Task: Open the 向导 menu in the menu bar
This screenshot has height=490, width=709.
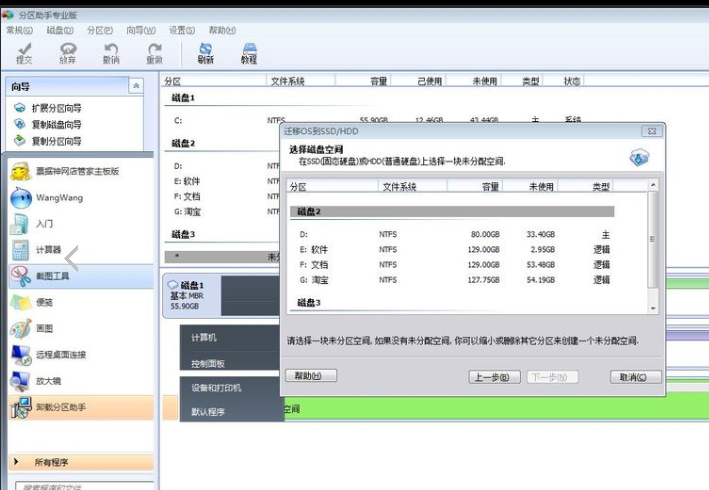Action: click(x=141, y=30)
